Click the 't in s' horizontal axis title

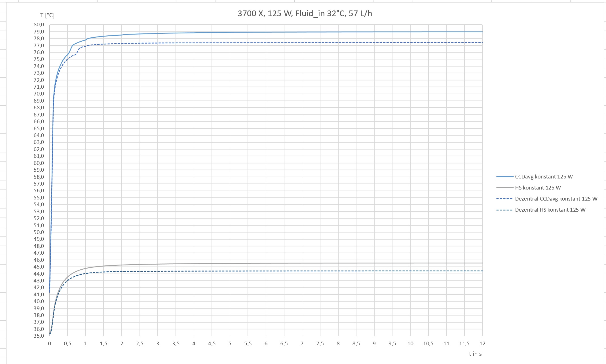[475, 354]
